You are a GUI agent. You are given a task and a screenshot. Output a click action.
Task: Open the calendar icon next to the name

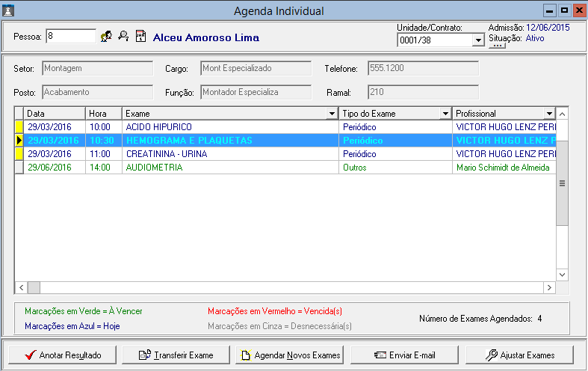(x=140, y=36)
